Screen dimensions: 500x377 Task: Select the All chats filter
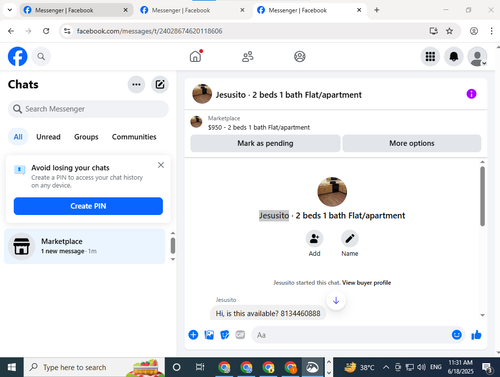[x=18, y=137]
